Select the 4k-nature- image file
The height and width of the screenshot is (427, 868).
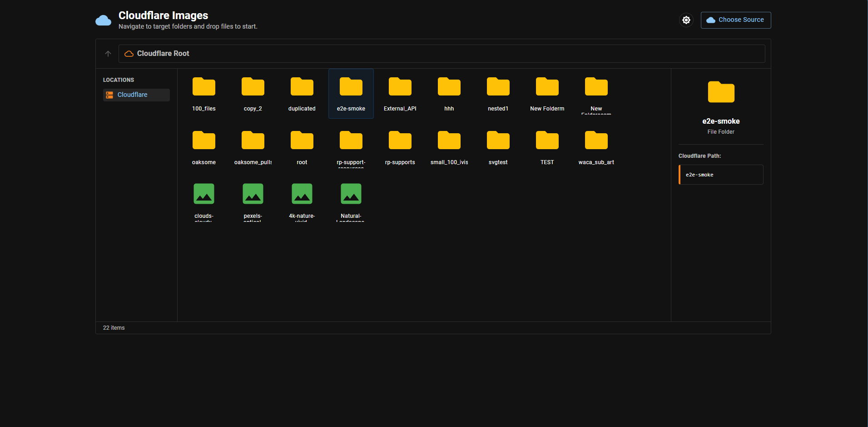click(302, 201)
